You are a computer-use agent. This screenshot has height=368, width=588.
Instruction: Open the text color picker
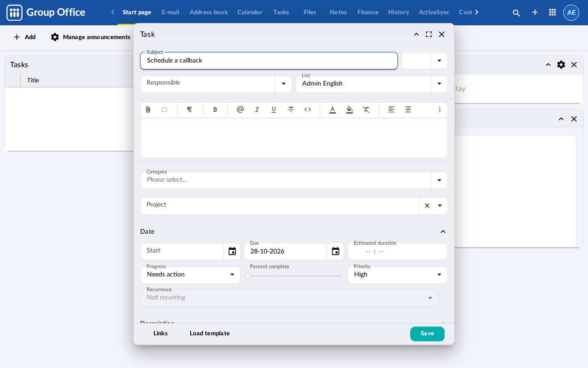tap(333, 109)
